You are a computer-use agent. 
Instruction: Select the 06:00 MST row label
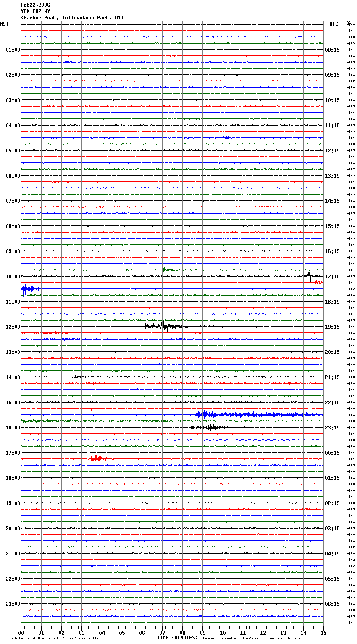(13, 176)
